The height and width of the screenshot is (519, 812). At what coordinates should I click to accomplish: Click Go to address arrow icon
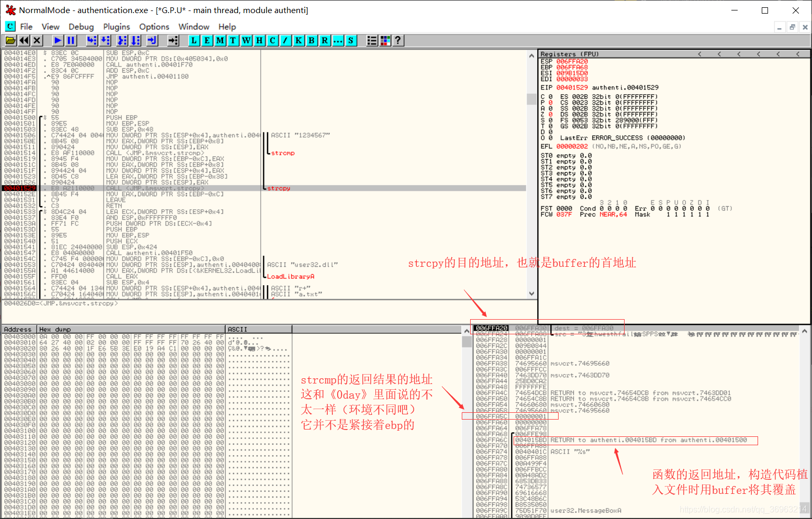173,40
